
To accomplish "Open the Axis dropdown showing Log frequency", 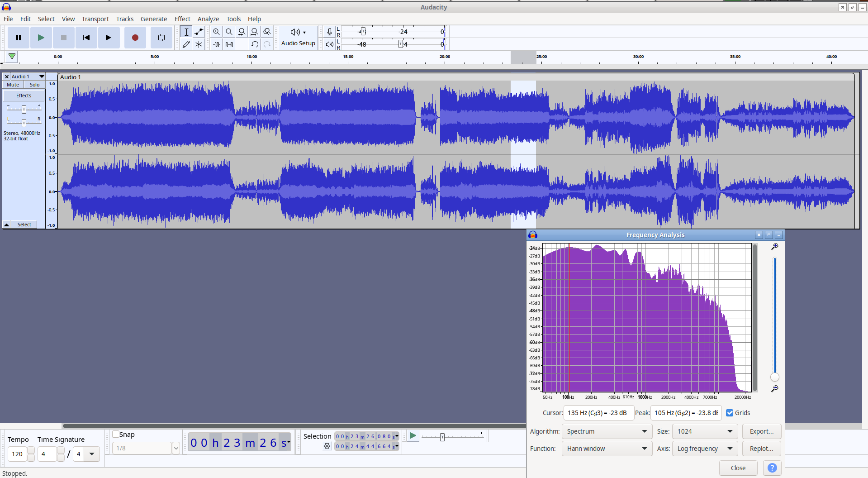I will coord(705,449).
